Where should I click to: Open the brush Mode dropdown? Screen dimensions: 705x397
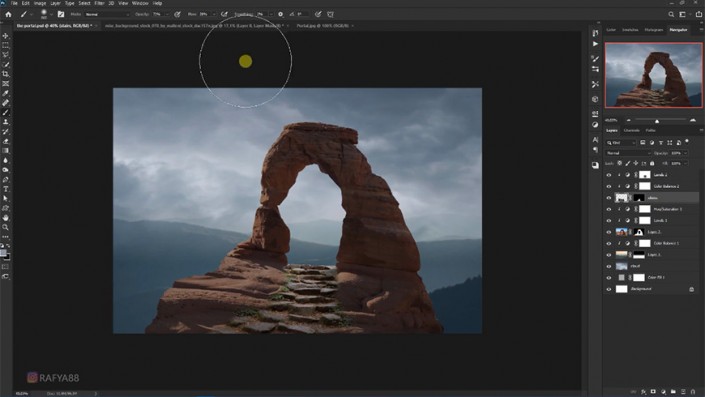point(107,14)
